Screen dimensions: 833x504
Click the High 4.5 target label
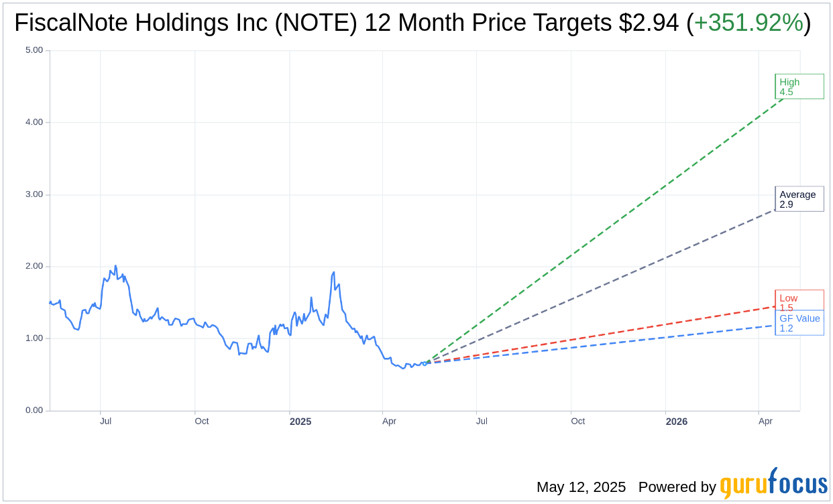tap(799, 86)
